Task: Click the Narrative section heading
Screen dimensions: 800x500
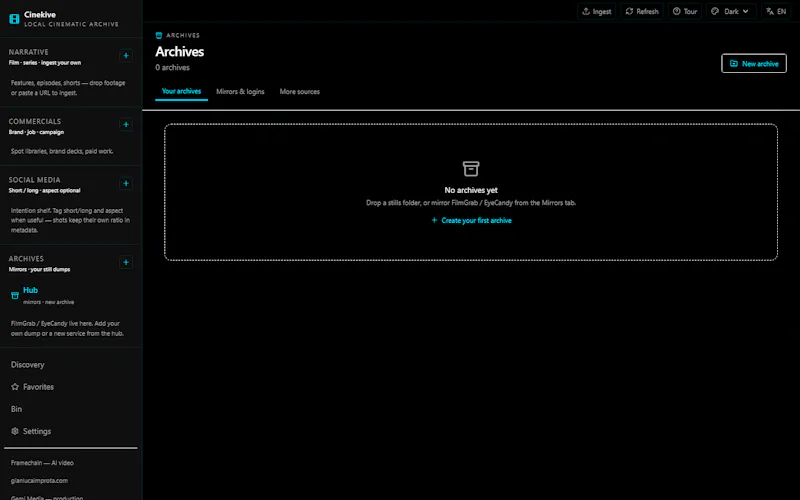Action: (x=29, y=52)
